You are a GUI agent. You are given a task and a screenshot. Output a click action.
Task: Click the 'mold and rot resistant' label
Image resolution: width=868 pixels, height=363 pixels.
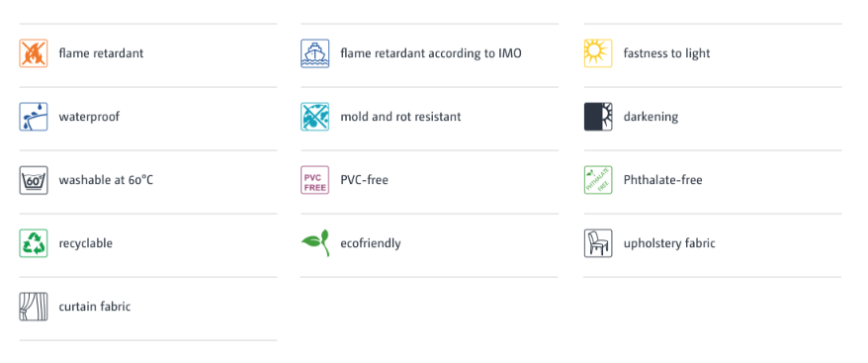click(x=400, y=117)
